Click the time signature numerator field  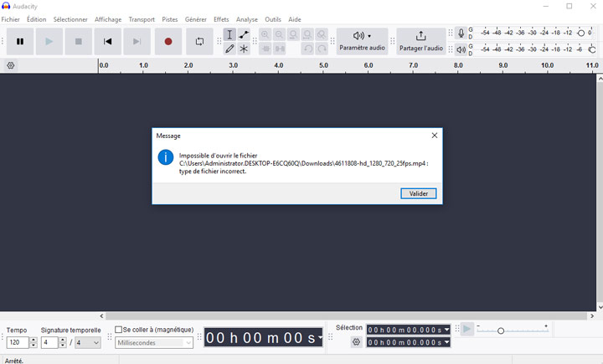(50, 342)
